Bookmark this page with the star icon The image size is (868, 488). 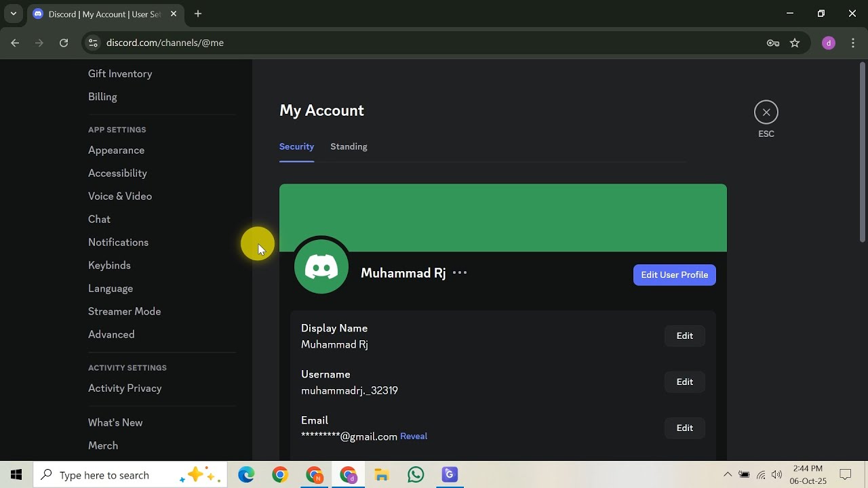[x=795, y=43]
